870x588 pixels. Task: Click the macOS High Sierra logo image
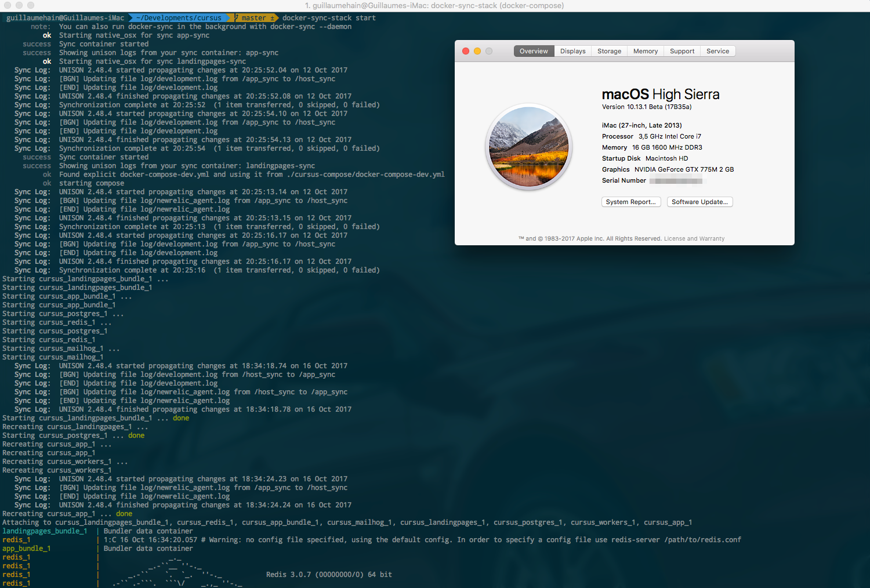point(529,147)
